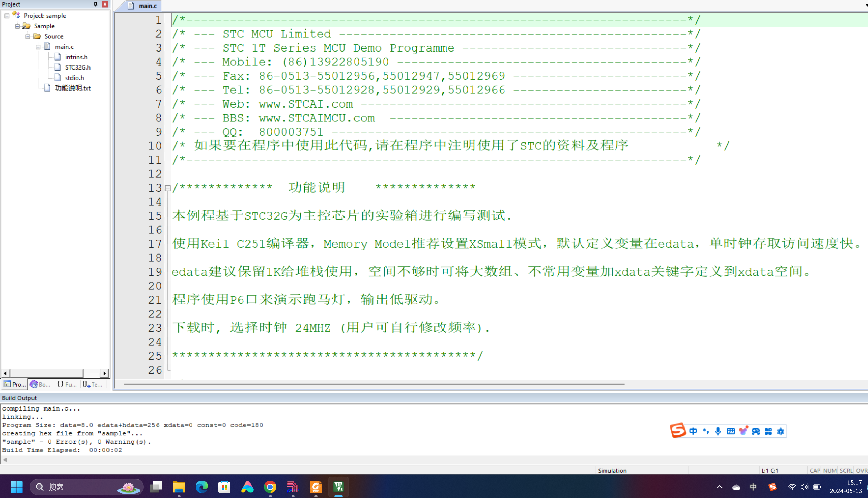Click the 'Build Time Elapsed' output line
The image size is (868, 498).
tap(62, 450)
